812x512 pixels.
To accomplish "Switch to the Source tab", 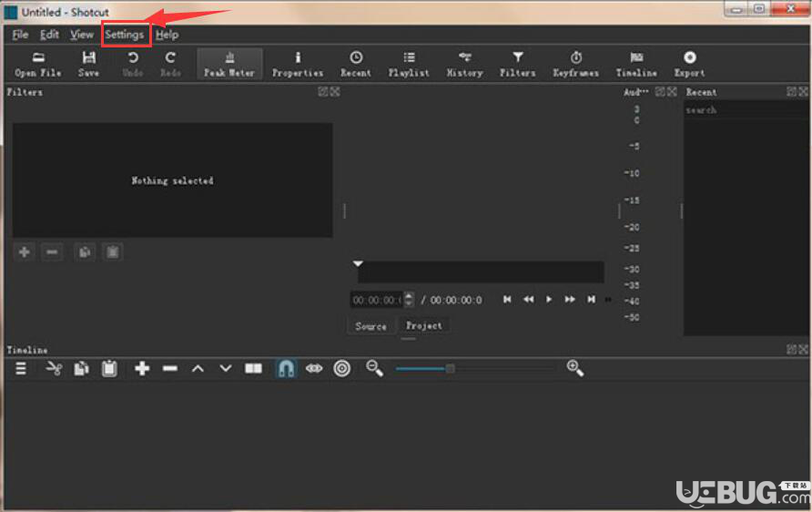I will pos(370,326).
